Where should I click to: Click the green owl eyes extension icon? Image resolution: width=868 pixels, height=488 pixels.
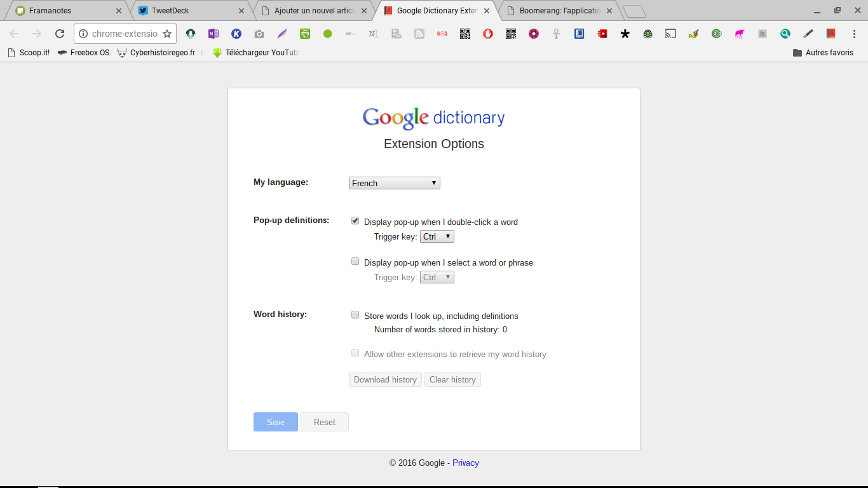717,34
